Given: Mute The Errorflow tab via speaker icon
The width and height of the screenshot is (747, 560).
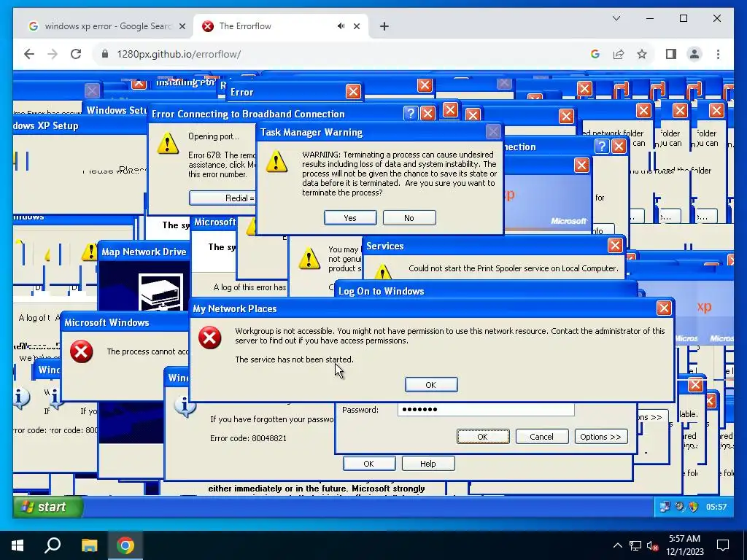Looking at the screenshot, I should tap(341, 26).
